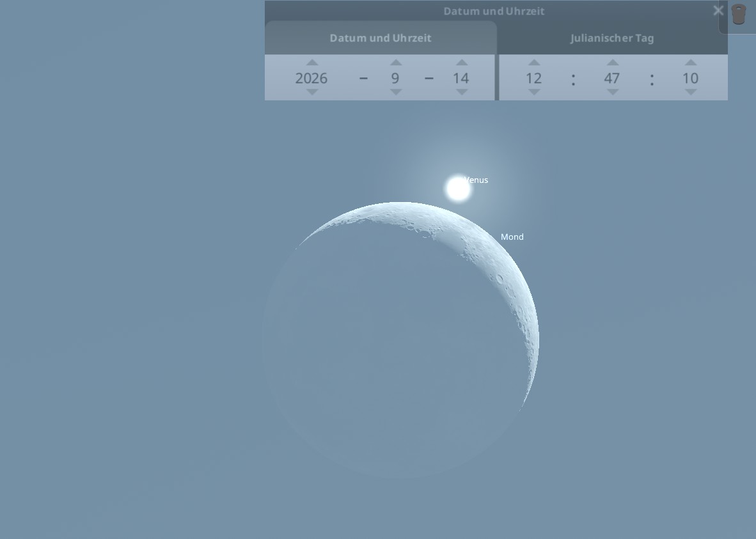Switch to the Julianischer Tag tab
The image size is (756, 539).
[x=612, y=38]
